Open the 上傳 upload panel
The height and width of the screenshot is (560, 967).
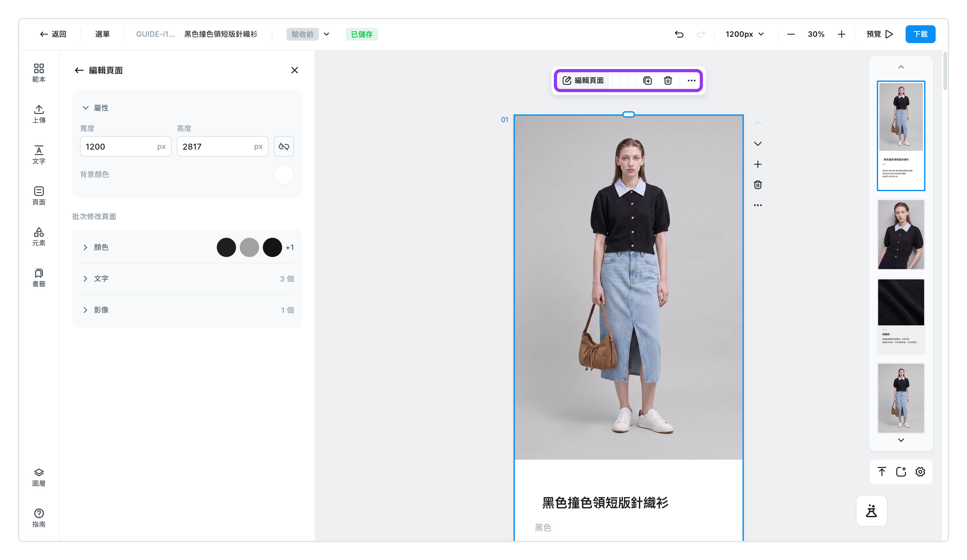coord(39,114)
